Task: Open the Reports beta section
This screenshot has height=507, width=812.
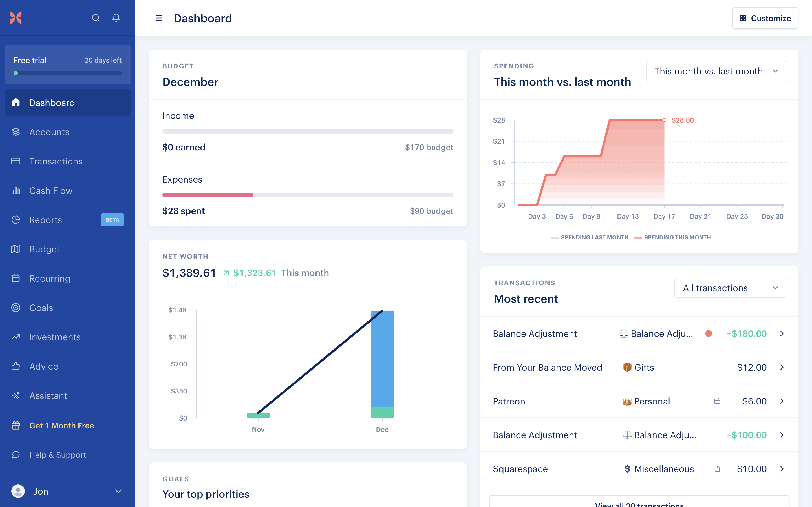Action: point(46,220)
